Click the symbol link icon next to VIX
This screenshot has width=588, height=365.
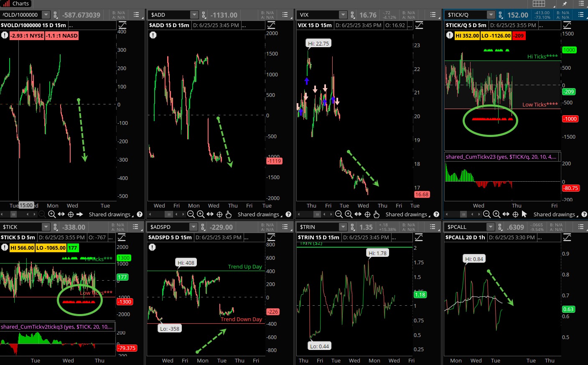(x=352, y=15)
